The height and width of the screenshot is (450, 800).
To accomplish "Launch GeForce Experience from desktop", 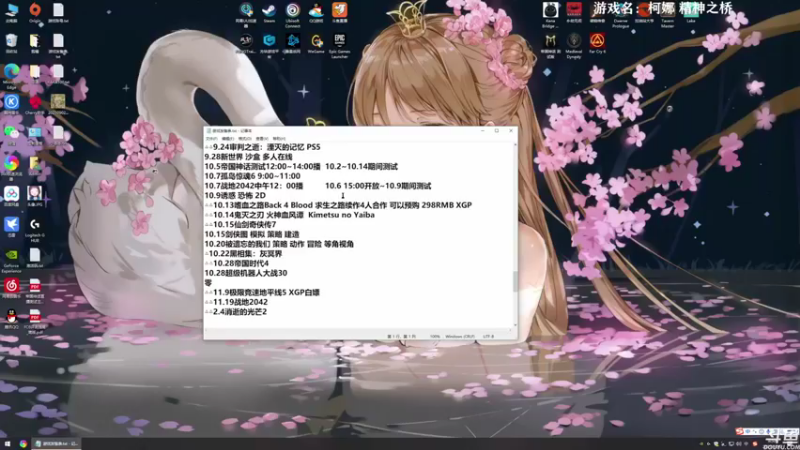I will pyautogui.click(x=11, y=260).
